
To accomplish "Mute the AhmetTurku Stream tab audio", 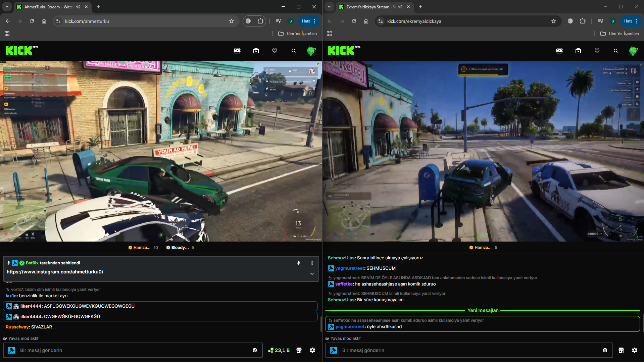I will (x=78, y=7).
